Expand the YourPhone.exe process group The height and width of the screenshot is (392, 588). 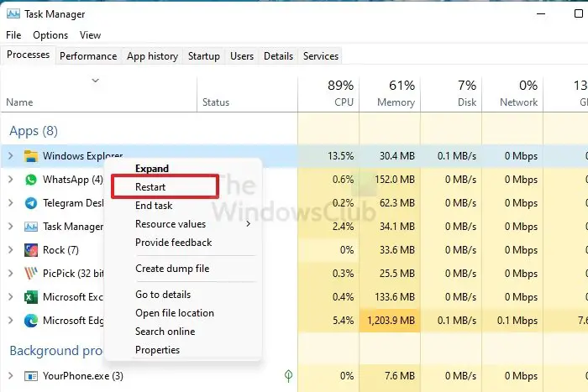pyautogui.click(x=10, y=375)
